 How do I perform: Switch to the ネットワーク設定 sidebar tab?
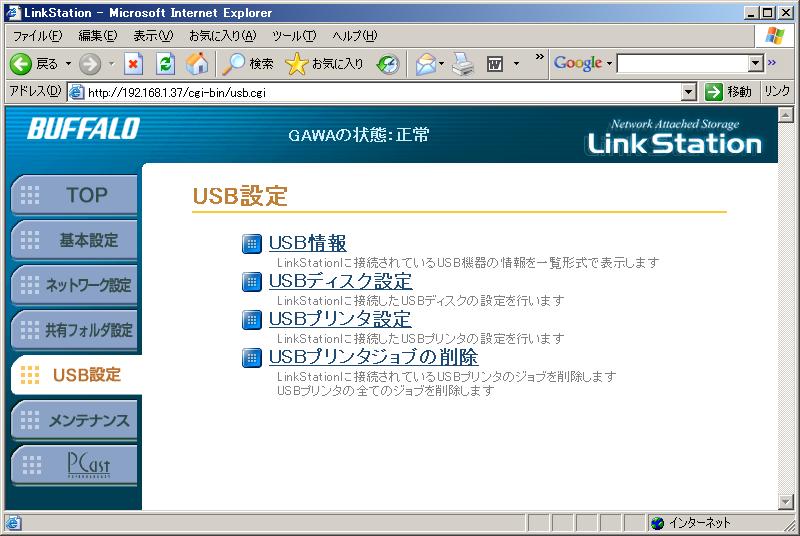click(76, 285)
